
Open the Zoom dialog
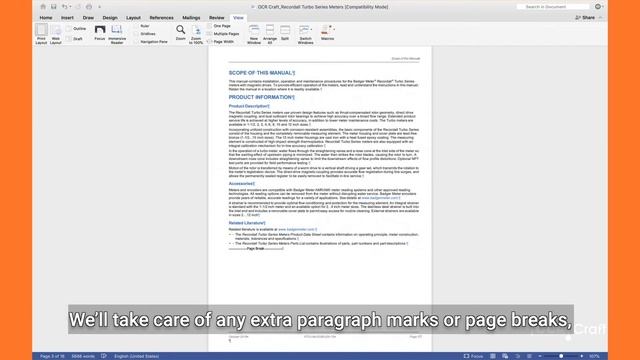180,32
